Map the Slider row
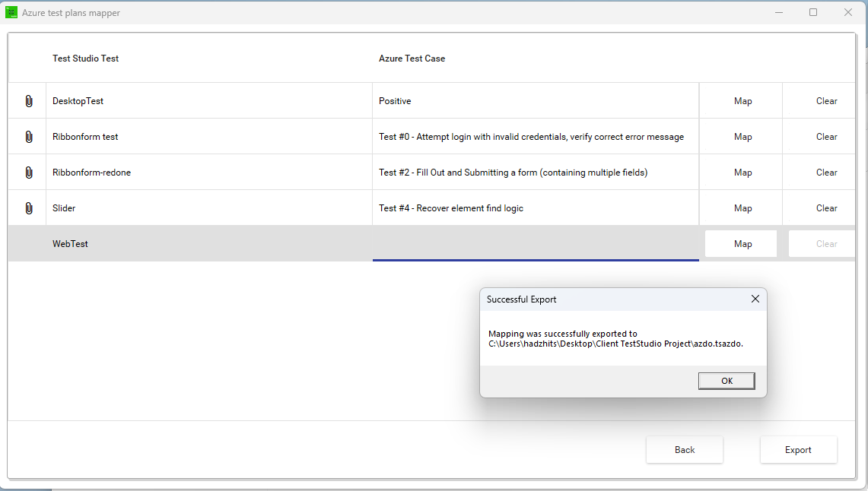Screen dimensions: 868x491 [742, 208]
